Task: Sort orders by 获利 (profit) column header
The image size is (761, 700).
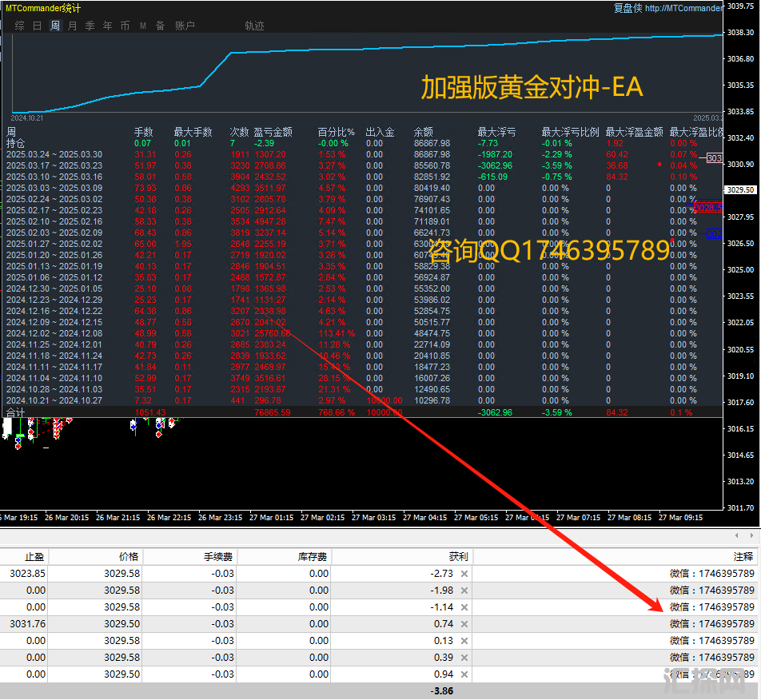Action: 458,556
